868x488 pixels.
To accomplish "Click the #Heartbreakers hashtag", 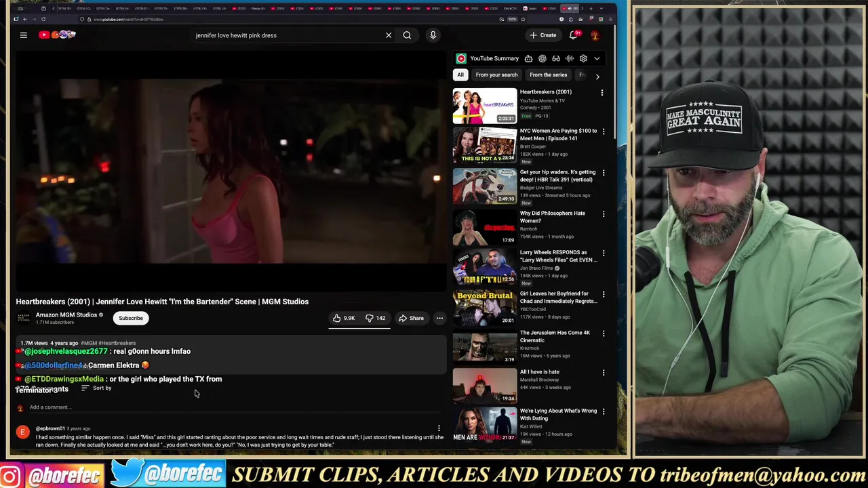I will pyautogui.click(x=117, y=343).
